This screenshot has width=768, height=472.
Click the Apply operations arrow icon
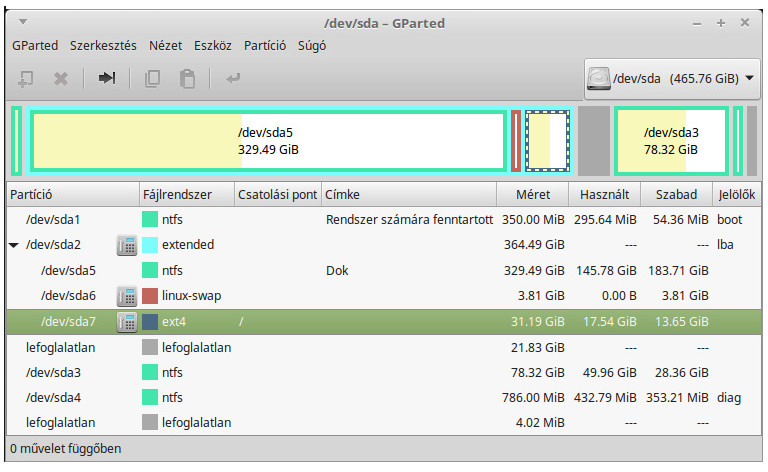click(233, 78)
